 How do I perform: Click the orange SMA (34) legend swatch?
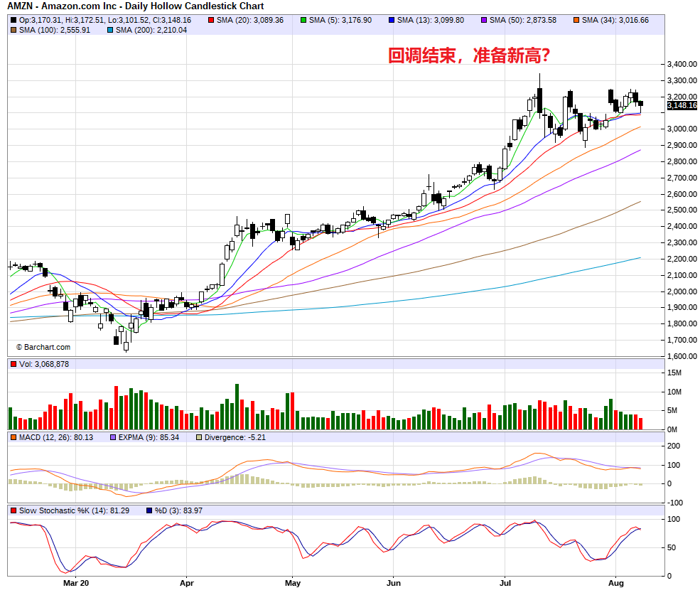click(576, 20)
